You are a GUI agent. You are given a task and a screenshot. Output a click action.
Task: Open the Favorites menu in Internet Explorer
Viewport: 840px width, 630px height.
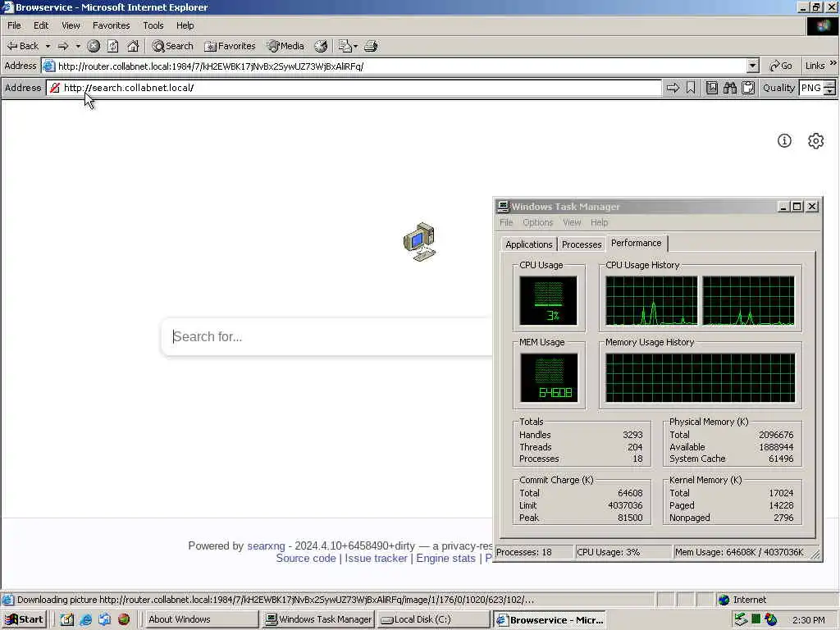111,25
